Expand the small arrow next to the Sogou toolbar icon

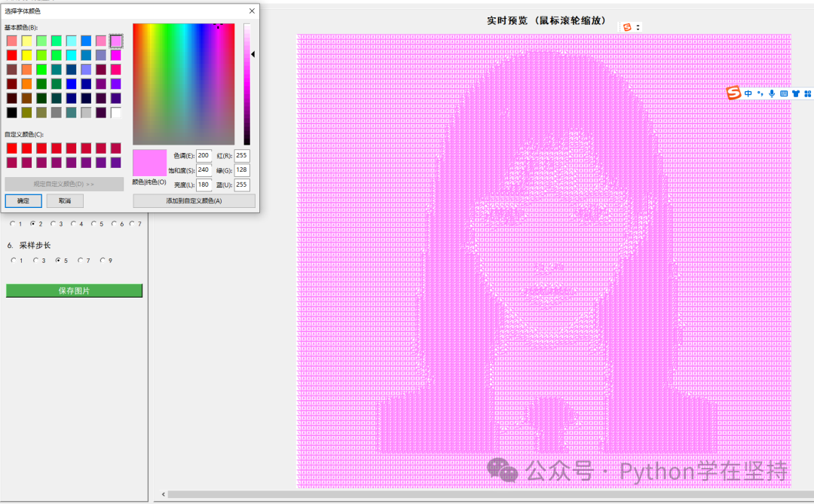coord(638,27)
